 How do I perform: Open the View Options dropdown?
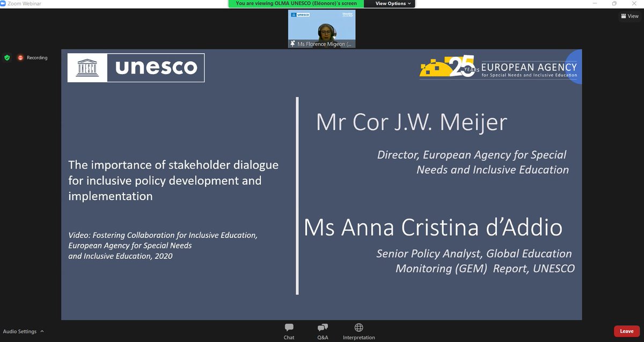pos(393,4)
